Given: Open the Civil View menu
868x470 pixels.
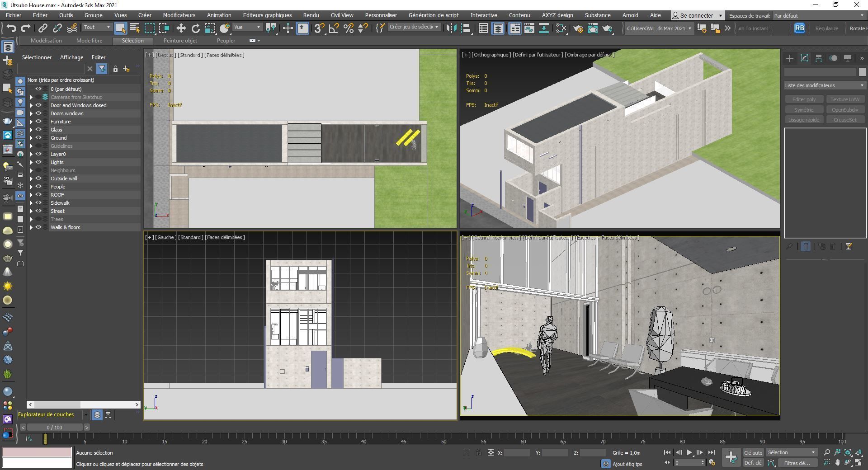Looking at the screenshot, I should pos(342,15).
